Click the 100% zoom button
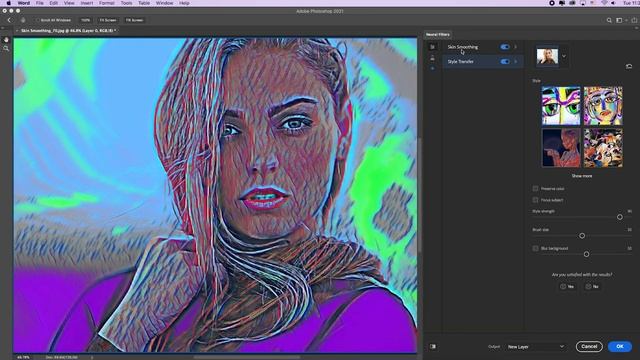This screenshot has height=360, width=640. coord(85,20)
